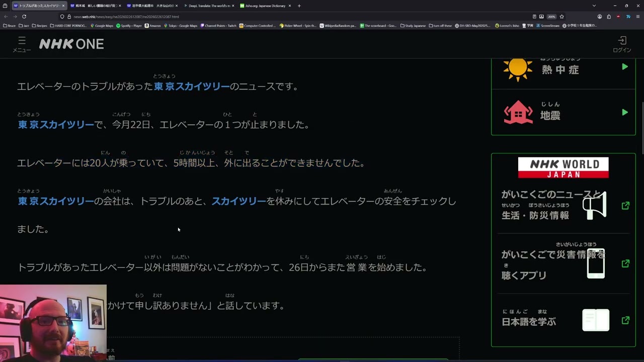
Task: Open a new tab with the plus
Action: click(x=299, y=6)
